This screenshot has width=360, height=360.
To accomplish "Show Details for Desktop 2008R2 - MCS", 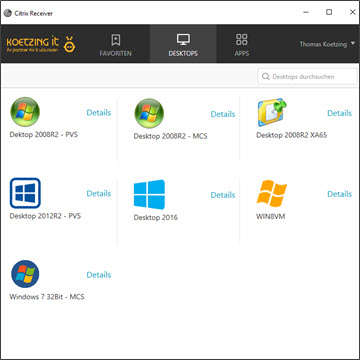I will point(223,114).
